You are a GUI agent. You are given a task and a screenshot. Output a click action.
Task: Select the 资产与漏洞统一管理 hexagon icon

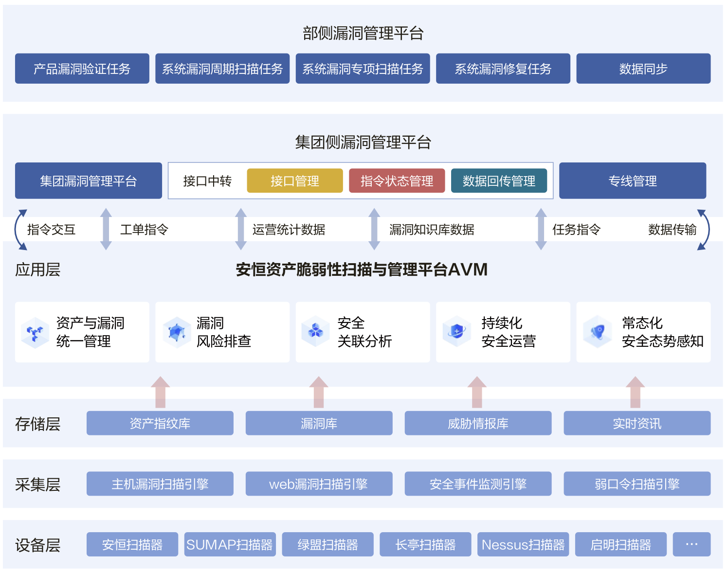(35, 332)
